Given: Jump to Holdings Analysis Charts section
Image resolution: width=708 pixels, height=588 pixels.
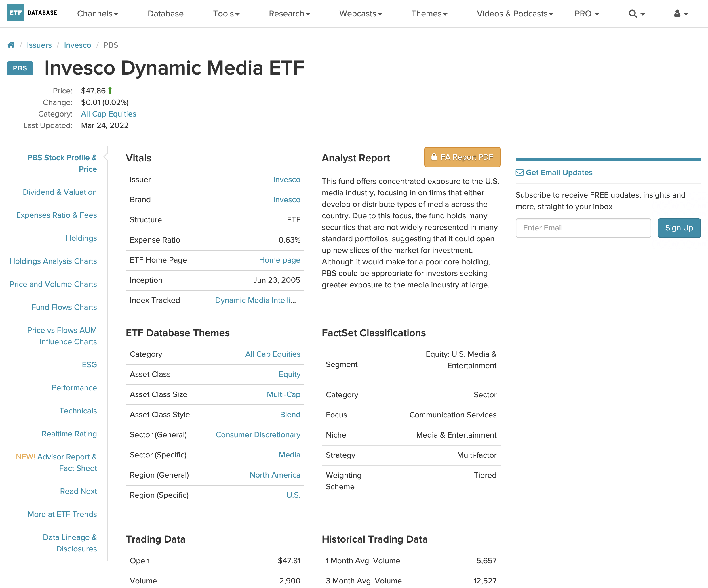Looking at the screenshot, I should coord(53,261).
